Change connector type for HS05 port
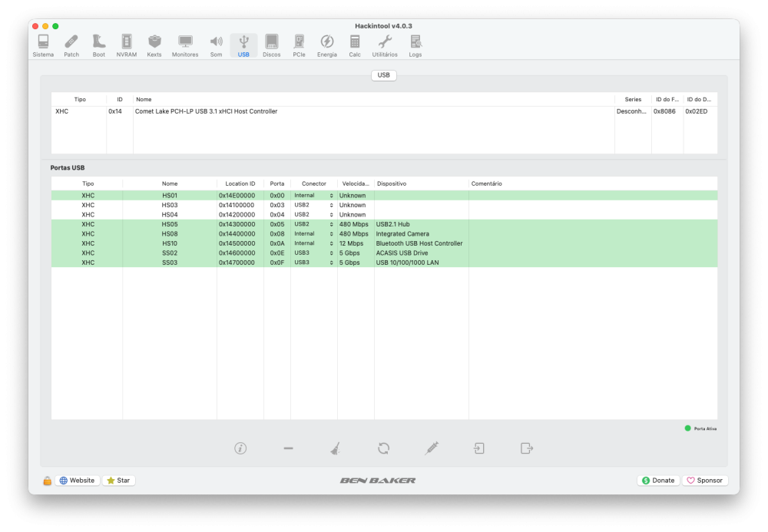 pyautogui.click(x=313, y=224)
